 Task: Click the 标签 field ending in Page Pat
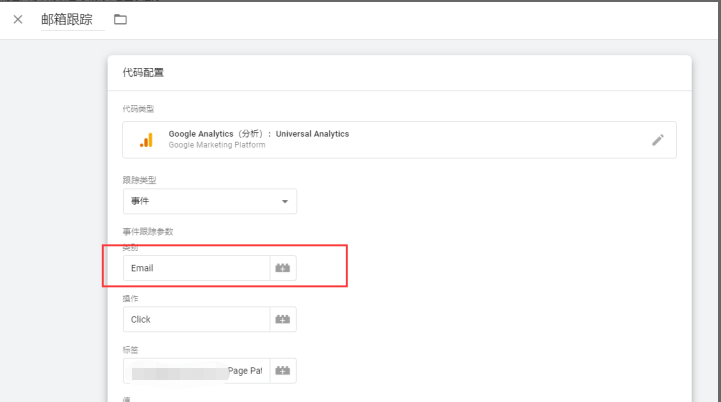click(x=196, y=371)
